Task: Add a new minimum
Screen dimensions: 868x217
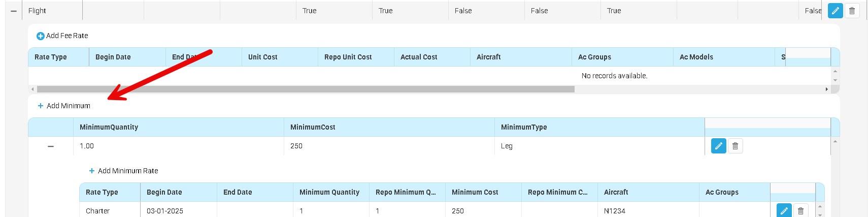Action: [x=64, y=106]
